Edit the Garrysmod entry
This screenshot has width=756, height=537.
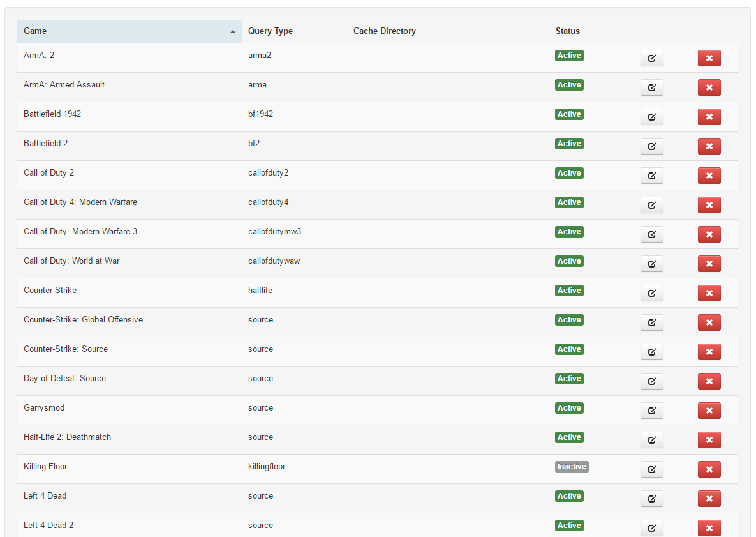pyautogui.click(x=652, y=411)
